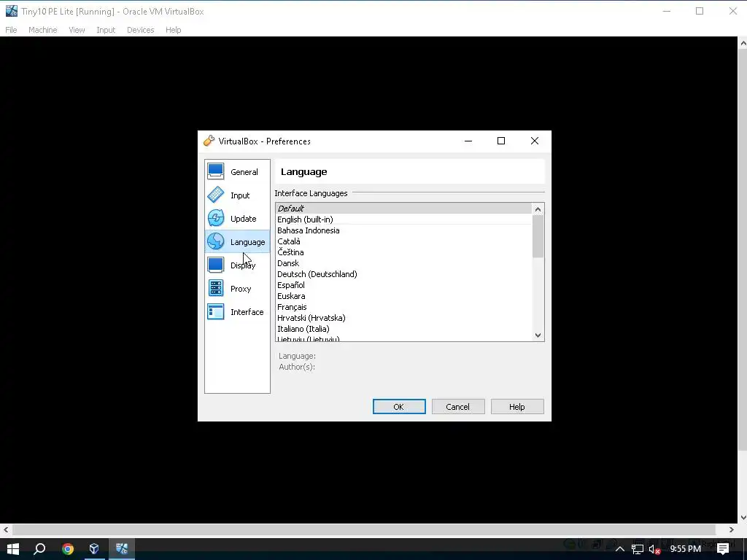
Task: Click language list scroll up arrow
Action: pyautogui.click(x=538, y=209)
